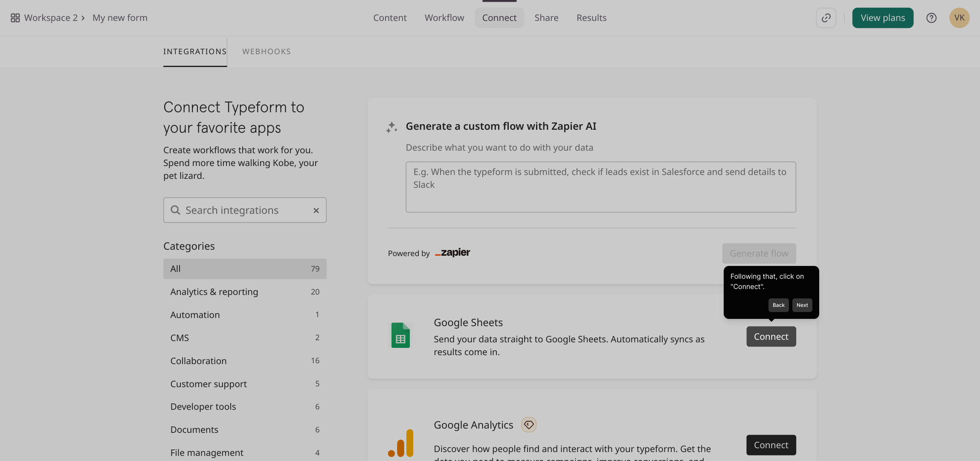Click the Google Sheets logo
This screenshot has width=980, height=461.
[x=400, y=336]
